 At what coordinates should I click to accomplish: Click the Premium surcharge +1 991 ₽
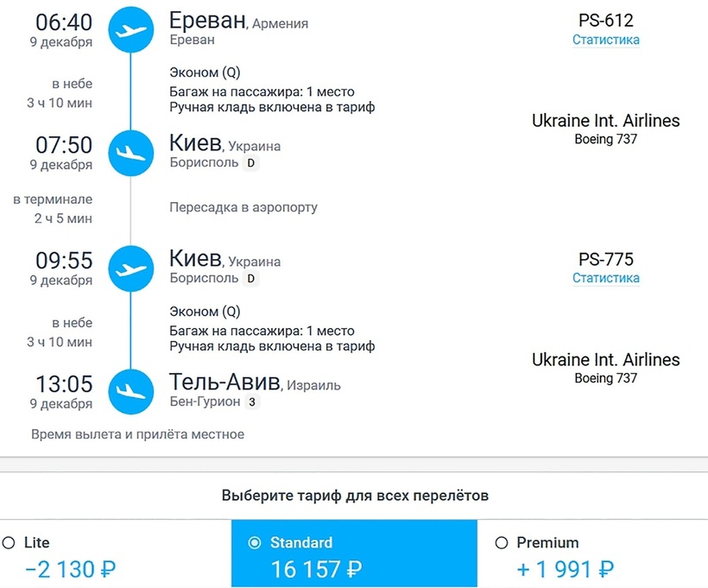[566, 570]
